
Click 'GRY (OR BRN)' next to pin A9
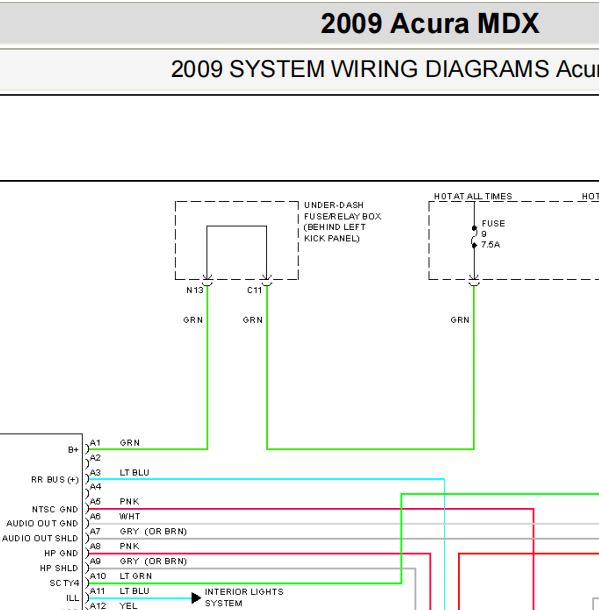click(153, 561)
